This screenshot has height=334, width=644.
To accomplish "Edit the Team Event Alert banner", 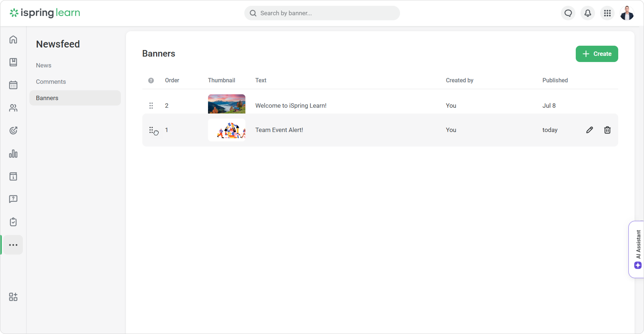I will point(590,130).
